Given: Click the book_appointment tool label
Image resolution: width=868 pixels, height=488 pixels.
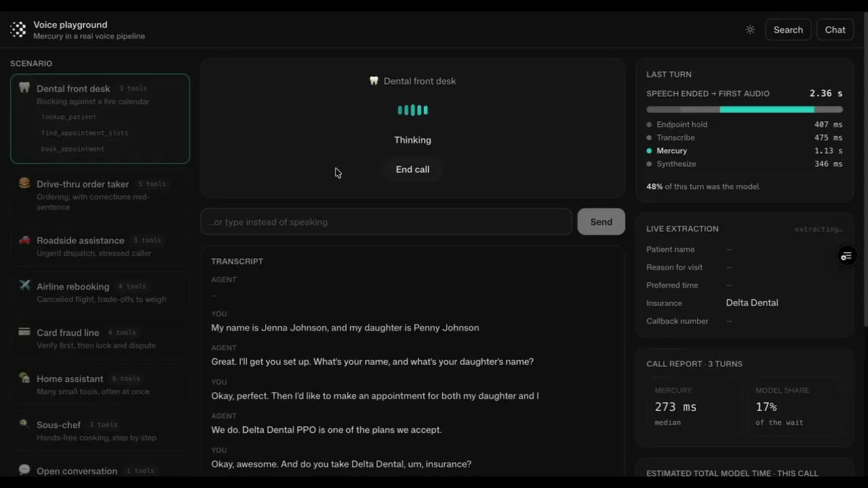Looking at the screenshot, I should click(x=73, y=149).
